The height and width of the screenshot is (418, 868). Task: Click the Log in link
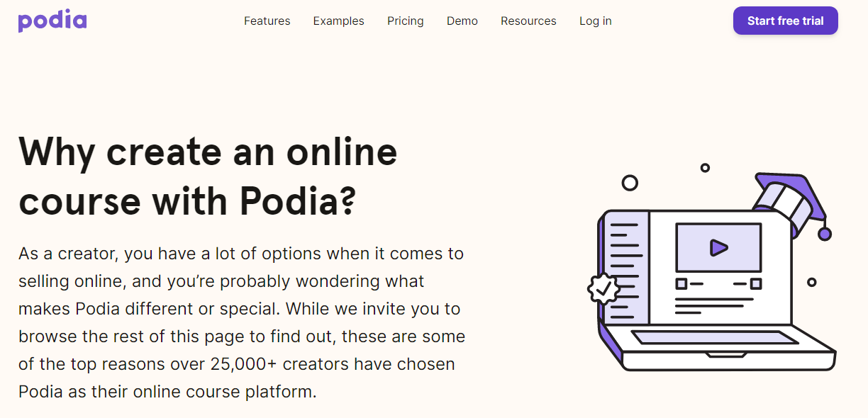click(596, 21)
